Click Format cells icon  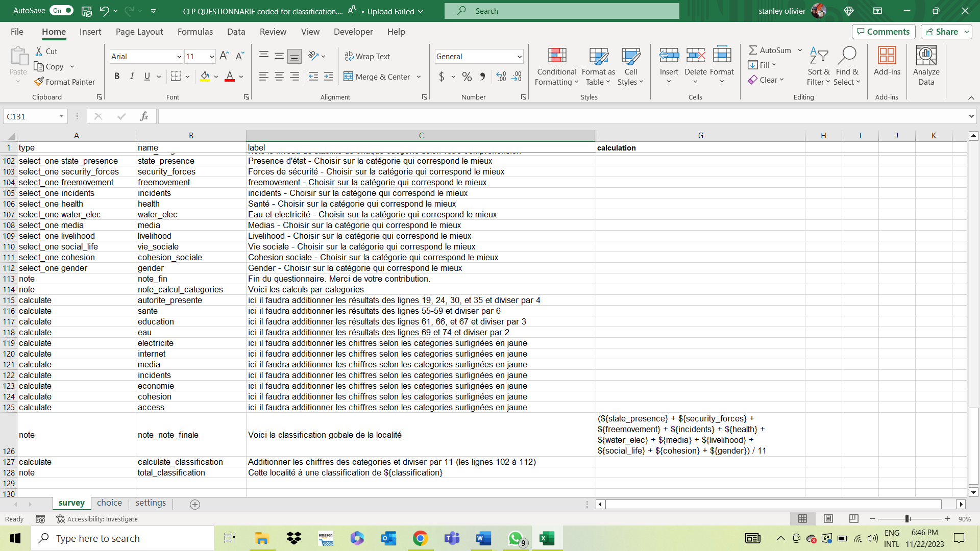coord(722,55)
